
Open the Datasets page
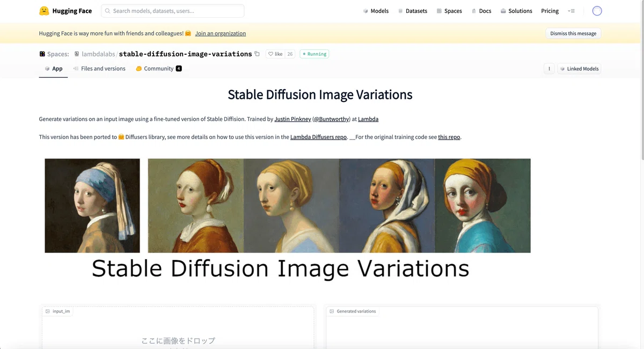(x=413, y=11)
